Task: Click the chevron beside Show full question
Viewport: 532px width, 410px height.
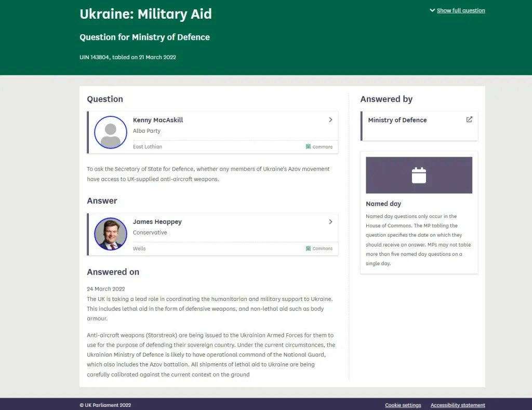Action: point(432,10)
